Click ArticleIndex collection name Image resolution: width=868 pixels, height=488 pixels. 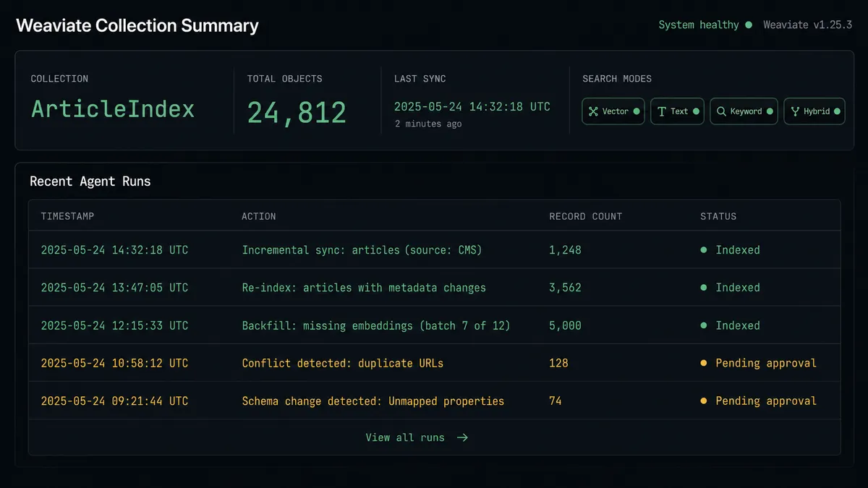click(x=113, y=109)
